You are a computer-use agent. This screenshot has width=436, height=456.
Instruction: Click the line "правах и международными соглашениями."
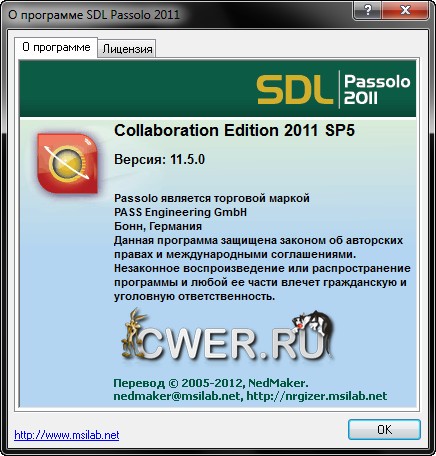[x=235, y=254]
